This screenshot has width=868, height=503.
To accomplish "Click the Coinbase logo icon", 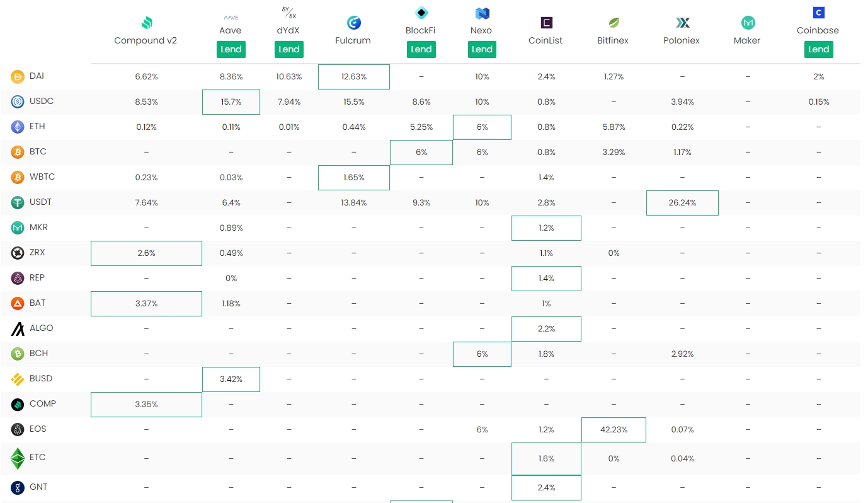I will pyautogui.click(x=818, y=13).
